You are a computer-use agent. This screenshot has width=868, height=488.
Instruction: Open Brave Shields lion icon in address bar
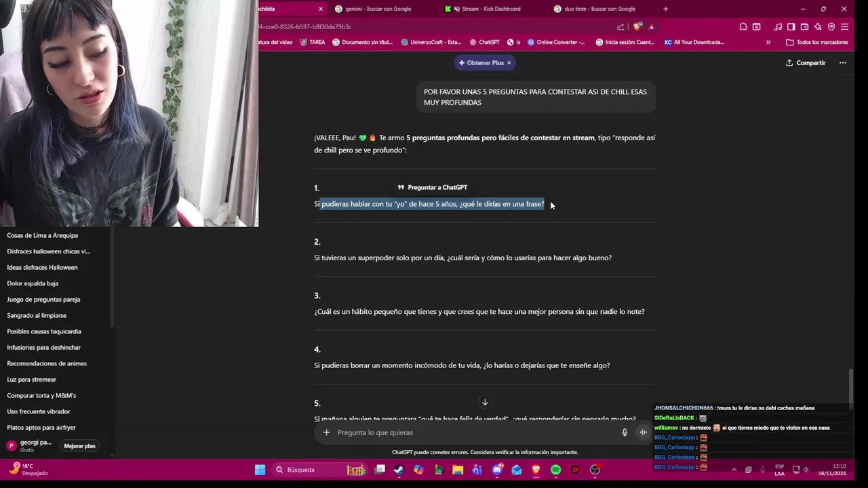click(x=637, y=27)
